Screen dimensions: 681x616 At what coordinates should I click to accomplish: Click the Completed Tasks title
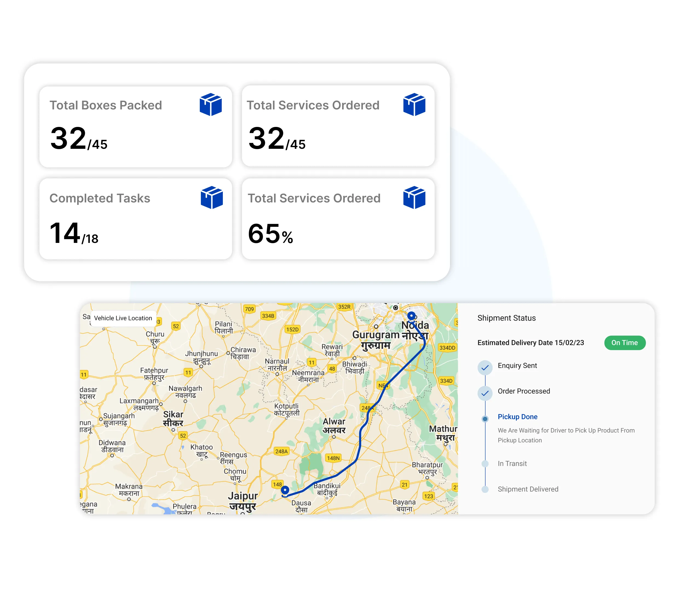pos(100,198)
